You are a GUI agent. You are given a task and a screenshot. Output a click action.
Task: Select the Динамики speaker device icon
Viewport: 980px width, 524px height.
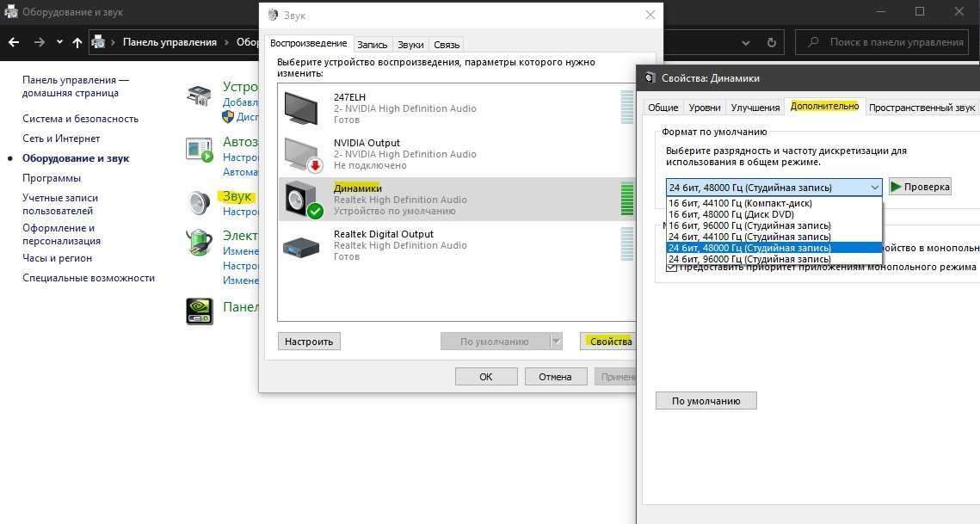302,200
